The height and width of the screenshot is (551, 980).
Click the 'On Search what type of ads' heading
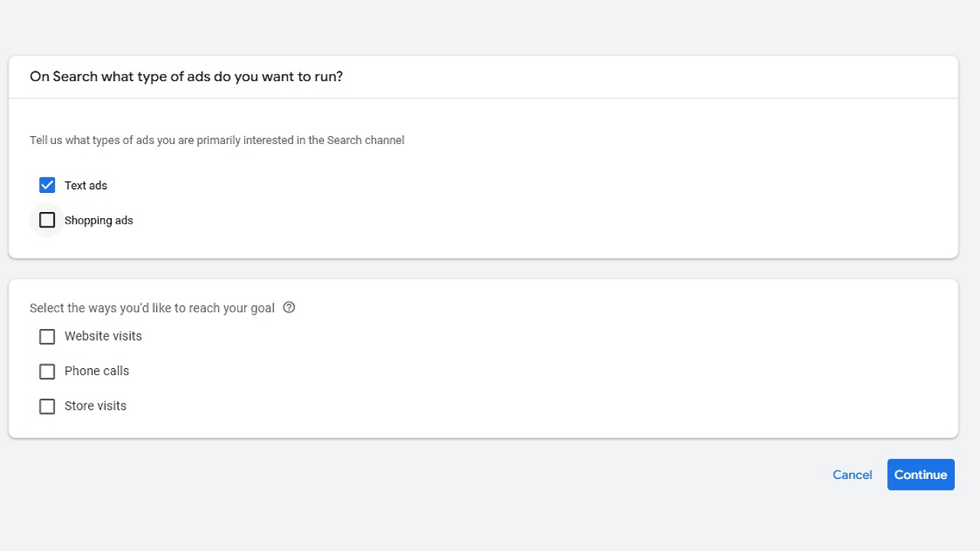[186, 77]
